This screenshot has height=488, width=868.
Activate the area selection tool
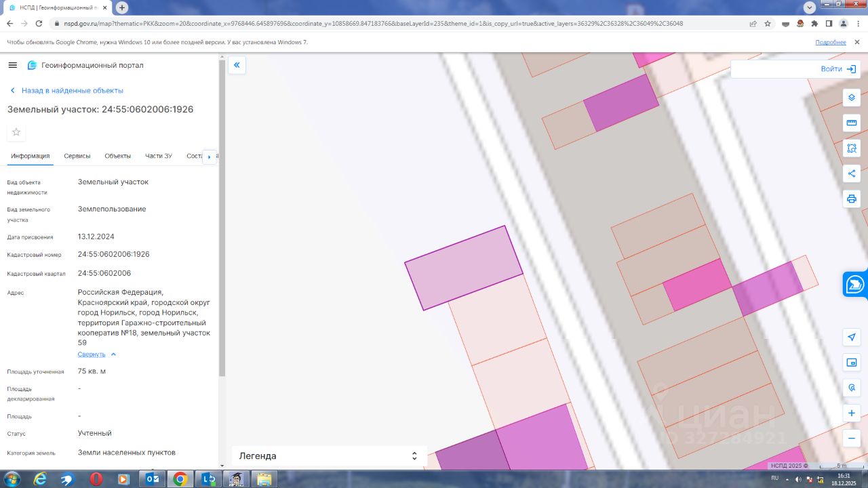coord(852,148)
